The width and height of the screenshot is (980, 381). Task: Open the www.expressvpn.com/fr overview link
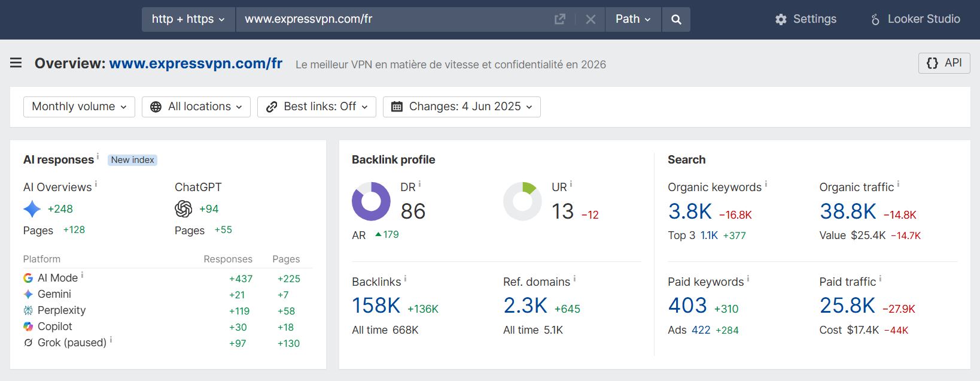coord(196,63)
